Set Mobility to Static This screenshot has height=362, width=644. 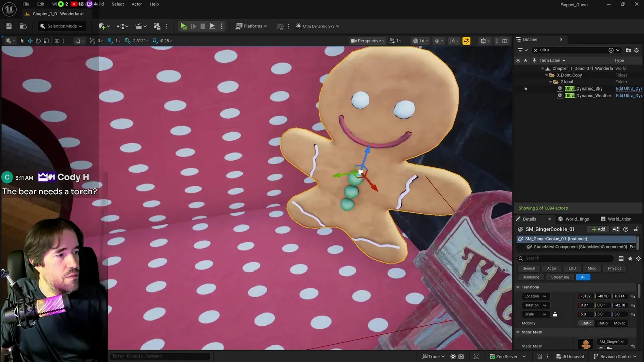(x=586, y=323)
